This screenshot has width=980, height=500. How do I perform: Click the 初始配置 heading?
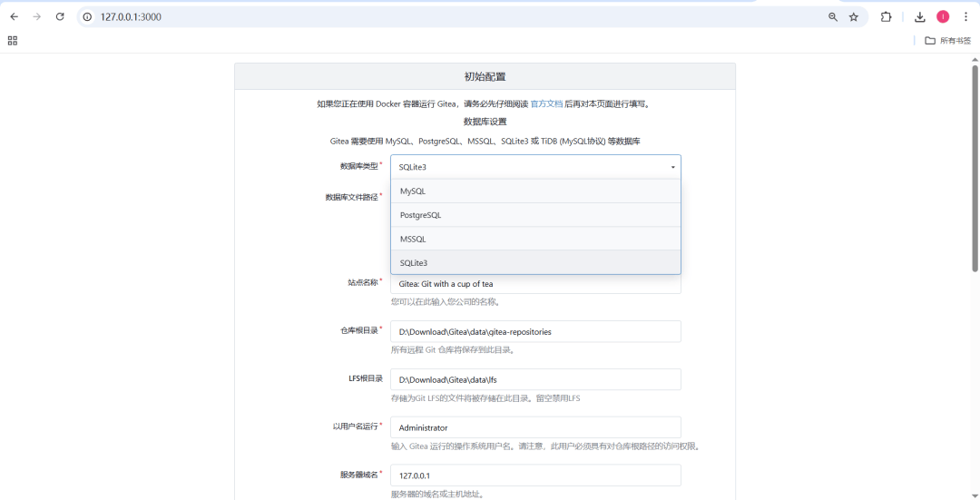[x=485, y=77]
